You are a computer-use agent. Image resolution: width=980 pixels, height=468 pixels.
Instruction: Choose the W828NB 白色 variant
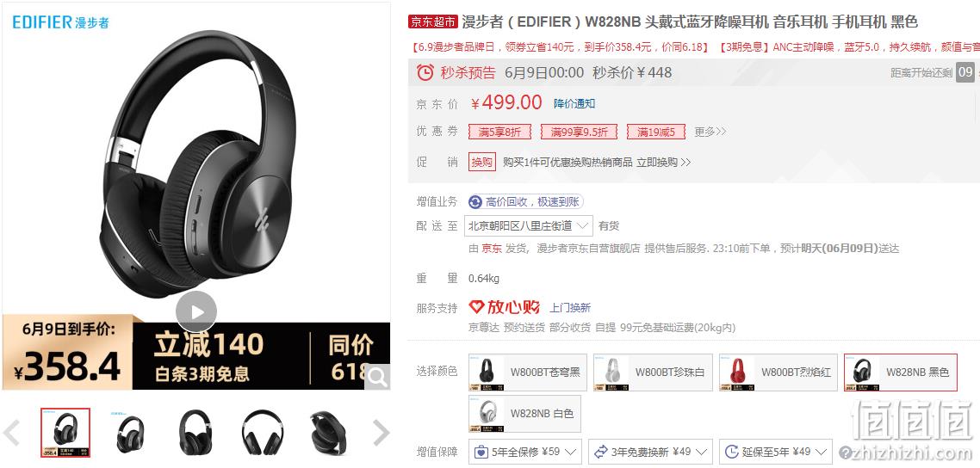tap(524, 414)
